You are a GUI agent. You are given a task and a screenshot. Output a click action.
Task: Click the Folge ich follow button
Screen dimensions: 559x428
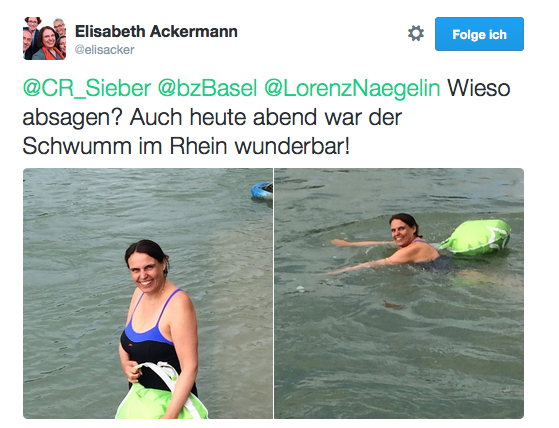[x=479, y=34]
